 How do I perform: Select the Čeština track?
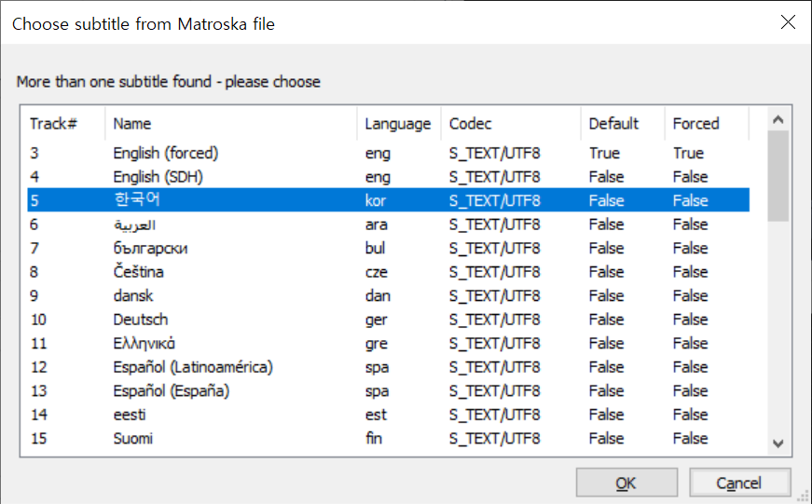coord(389,272)
